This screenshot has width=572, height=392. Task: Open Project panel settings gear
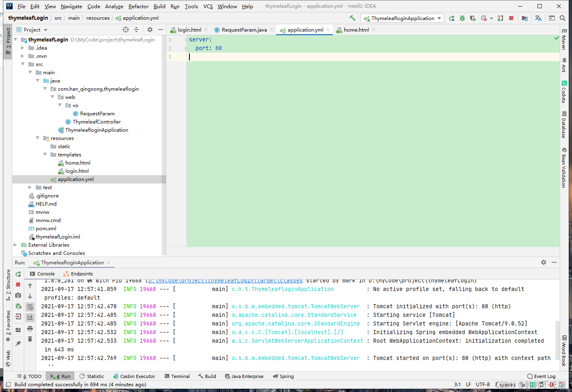point(150,30)
